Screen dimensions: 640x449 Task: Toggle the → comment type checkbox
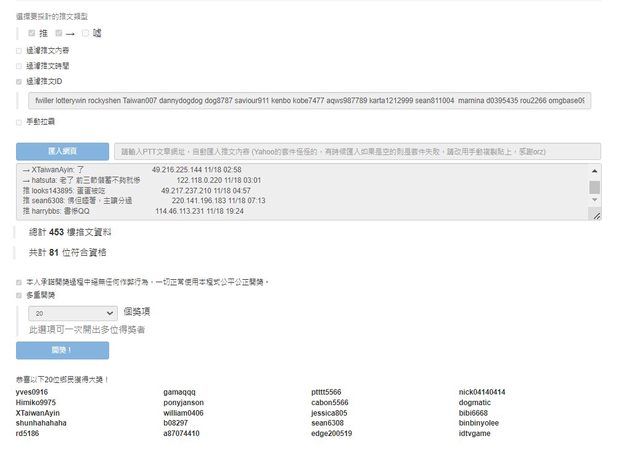59,33
